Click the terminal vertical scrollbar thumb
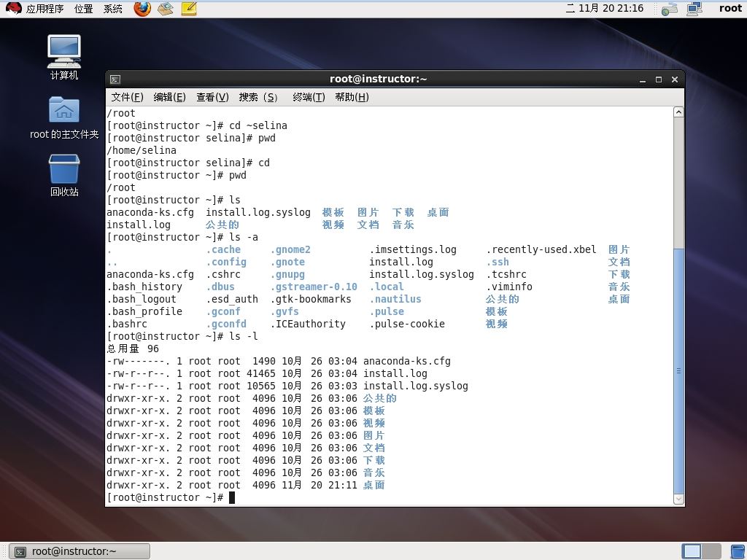 click(x=679, y=371)
